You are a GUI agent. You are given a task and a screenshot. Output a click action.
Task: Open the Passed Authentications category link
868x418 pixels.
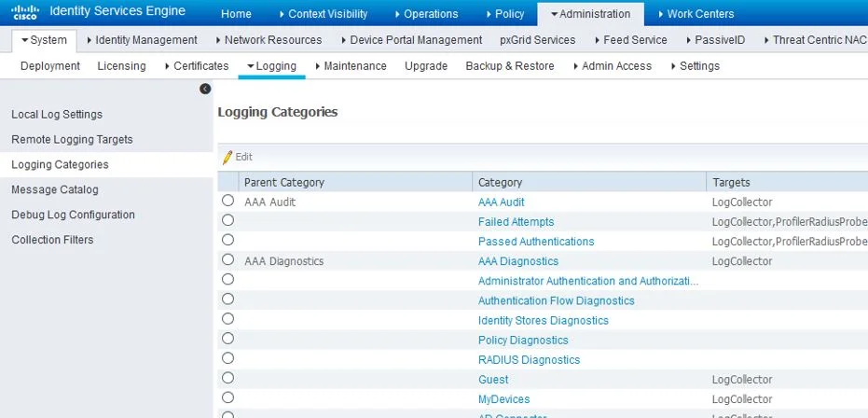536,242
